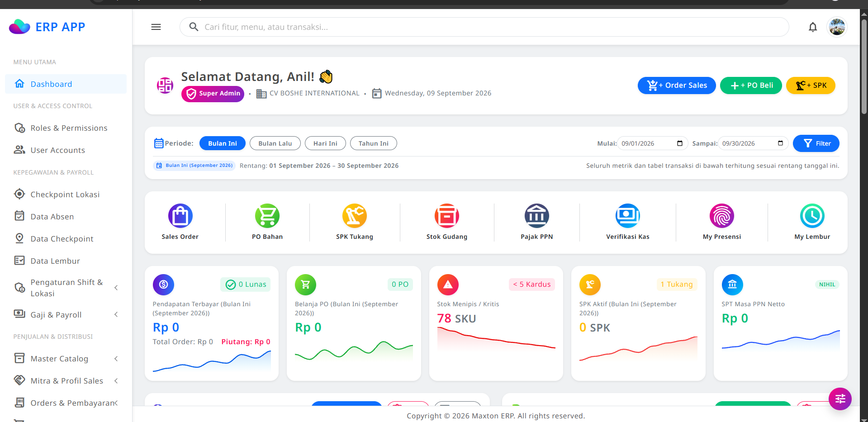
Task: Click the + PO Beli button
Action: click(751, 85)
